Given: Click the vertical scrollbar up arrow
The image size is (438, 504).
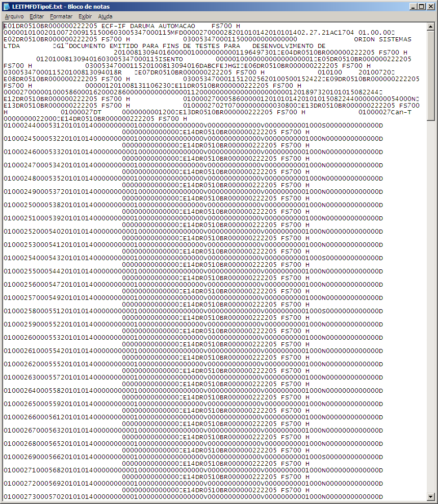Looking at the screenshot, I should (x=431, y=26).
